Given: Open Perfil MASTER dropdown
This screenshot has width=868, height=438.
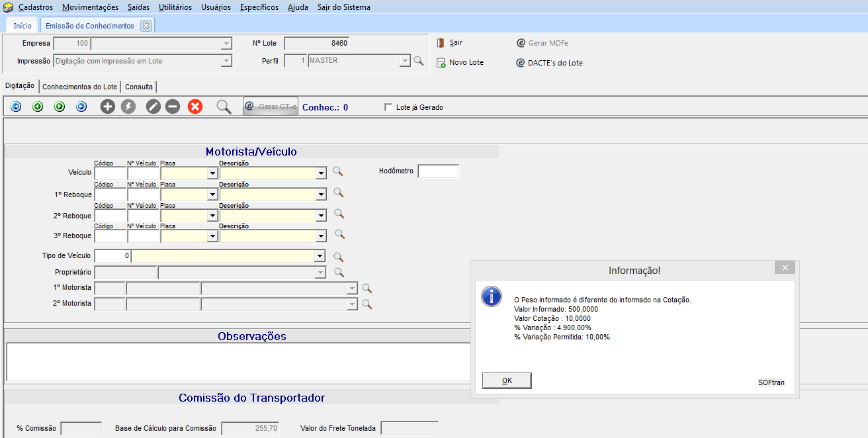Looking at the screenshot, I should click(x=405, y=61).
